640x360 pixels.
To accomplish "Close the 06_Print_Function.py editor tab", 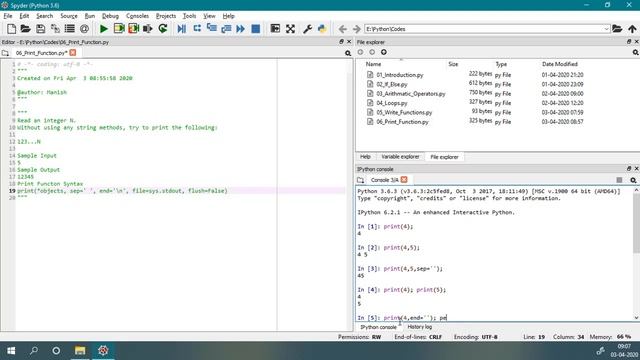I will pyautogui.click(x=73, y=53).
